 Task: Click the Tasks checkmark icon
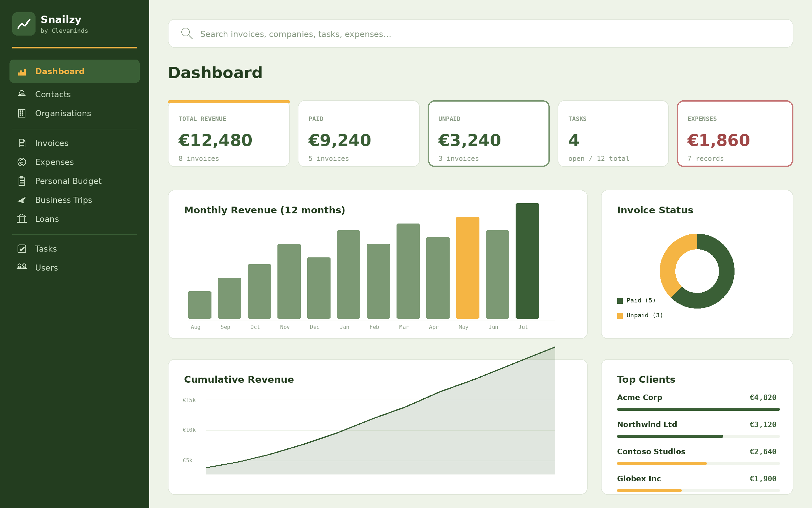pyautogui.click(x=22, y=249)
